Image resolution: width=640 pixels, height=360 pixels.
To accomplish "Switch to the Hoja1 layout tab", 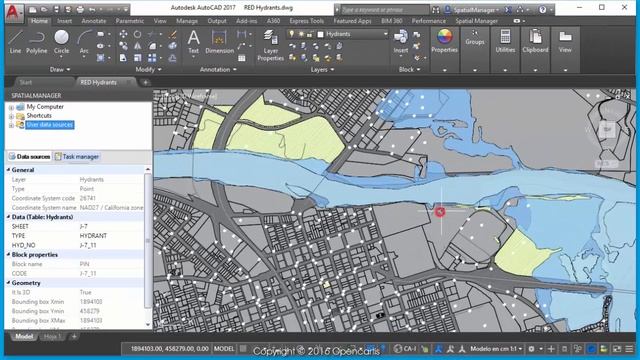I will pyautogui.click(x=52, y=337).
